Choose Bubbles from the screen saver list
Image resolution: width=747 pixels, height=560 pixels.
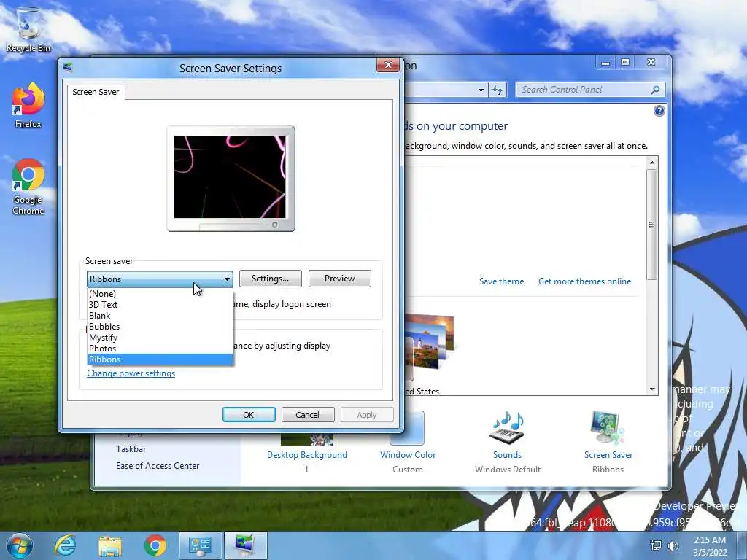pos(160,327)
